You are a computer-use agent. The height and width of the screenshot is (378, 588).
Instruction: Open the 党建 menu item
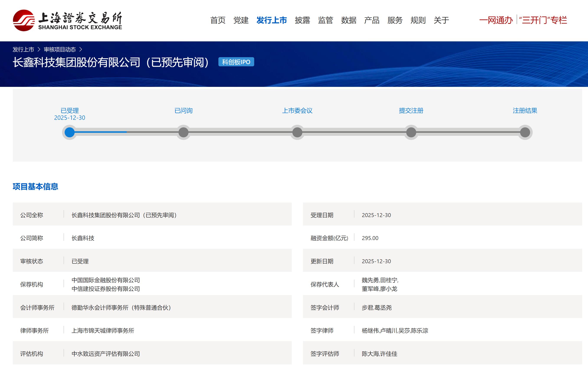pos(241,20)
